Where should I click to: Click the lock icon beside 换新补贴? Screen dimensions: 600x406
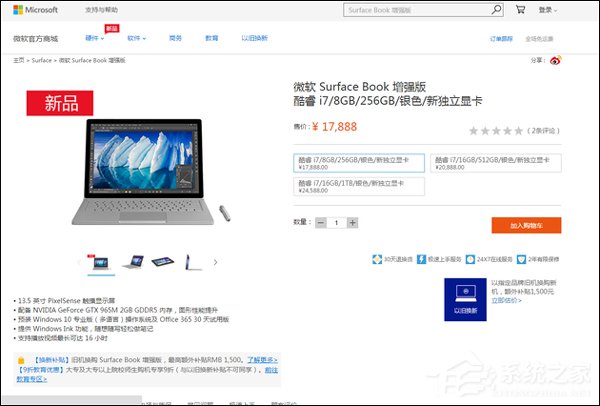(21, 360)
